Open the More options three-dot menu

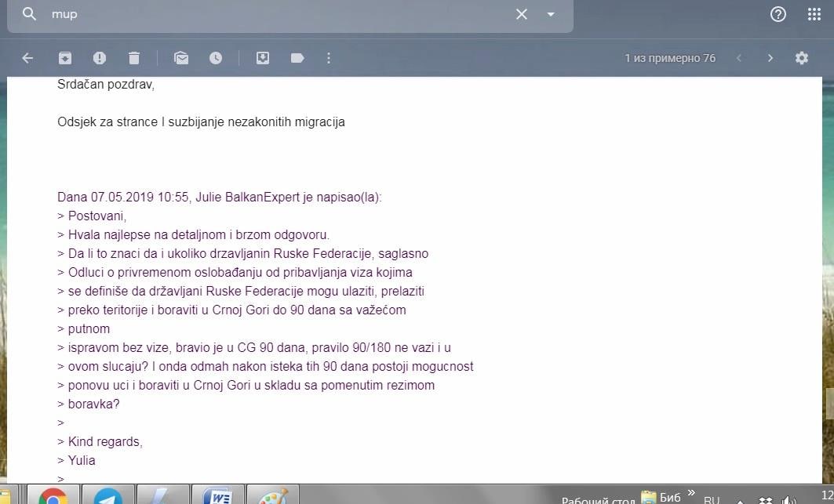click(x=329, y=58)
